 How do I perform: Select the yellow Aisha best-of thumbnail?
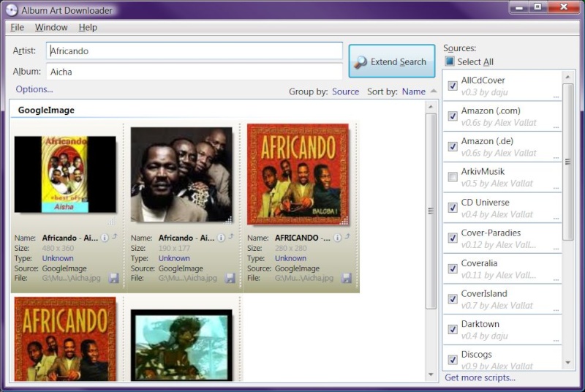pos(65,175)
